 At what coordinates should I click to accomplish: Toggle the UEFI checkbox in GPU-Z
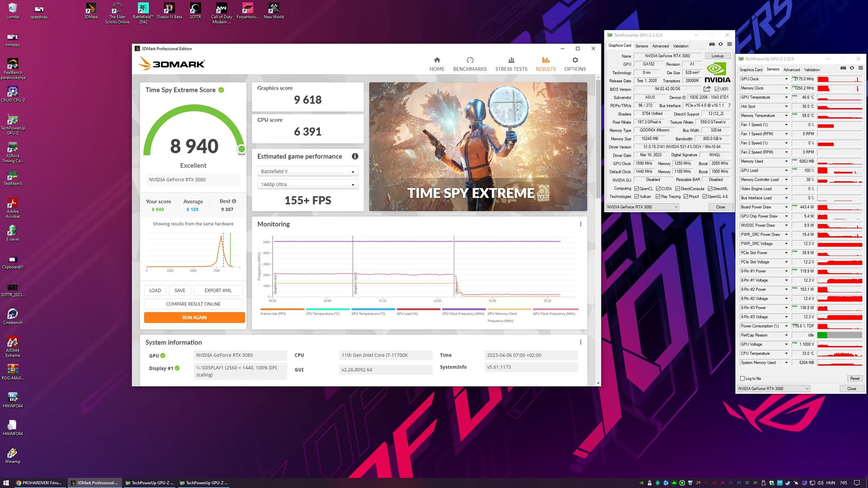(717, 89)
